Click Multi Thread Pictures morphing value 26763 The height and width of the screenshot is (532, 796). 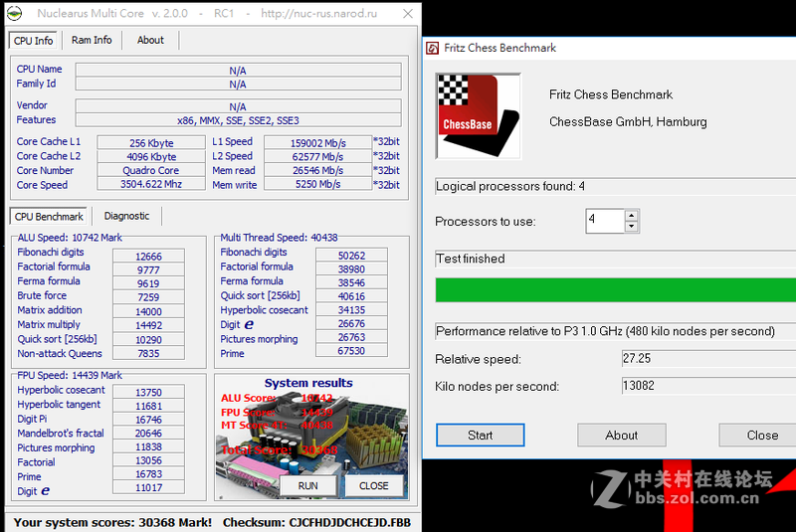click(x=351, y=337)
